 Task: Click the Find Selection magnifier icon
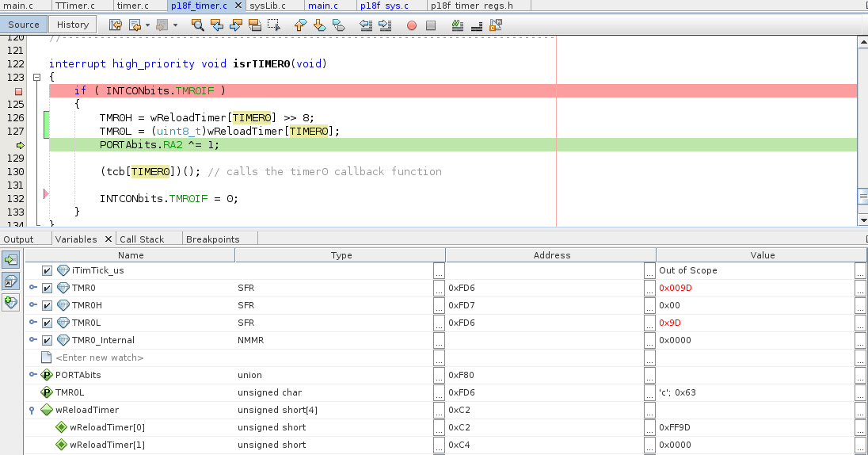pyautogui.click(x=198, y=25)
